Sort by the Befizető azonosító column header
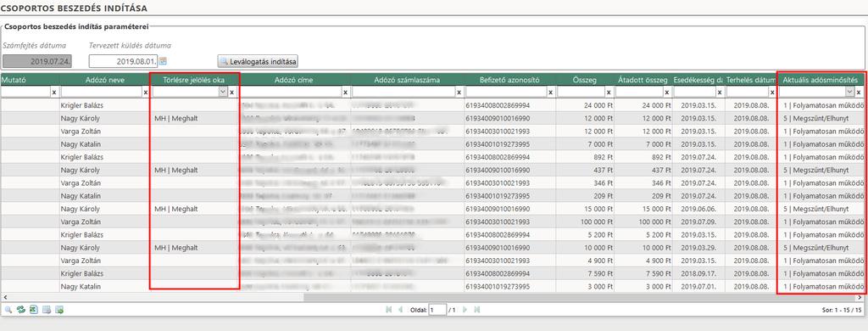This screenshot has width=868, height=331. coord(509,80)
